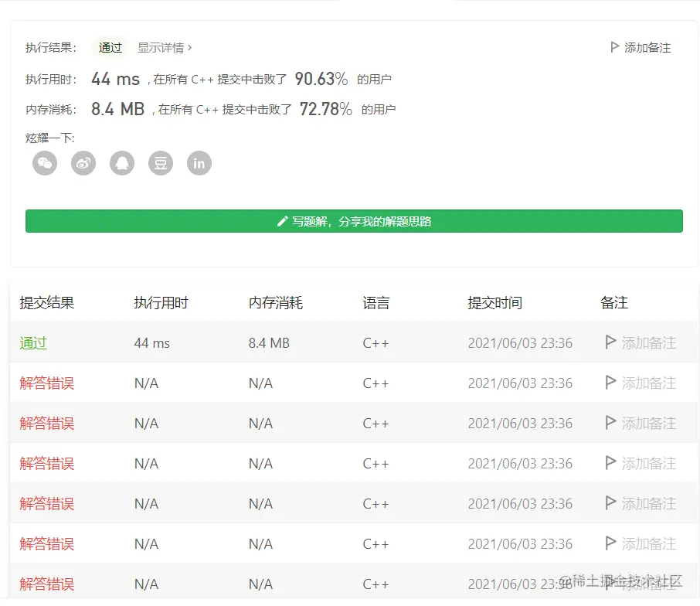This screenshot has width=700, height=606.
Task: Click the 备注 column header
Action: coord(613,303)
